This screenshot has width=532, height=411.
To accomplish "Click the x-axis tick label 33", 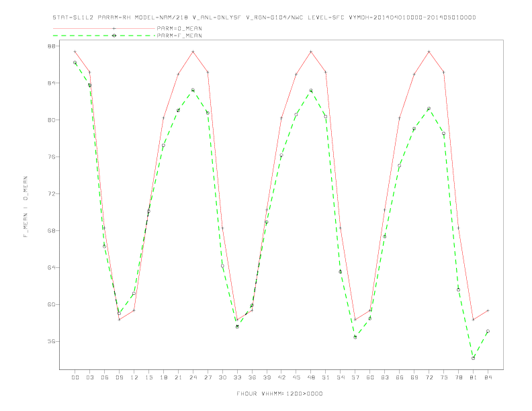I will [237, 377].
